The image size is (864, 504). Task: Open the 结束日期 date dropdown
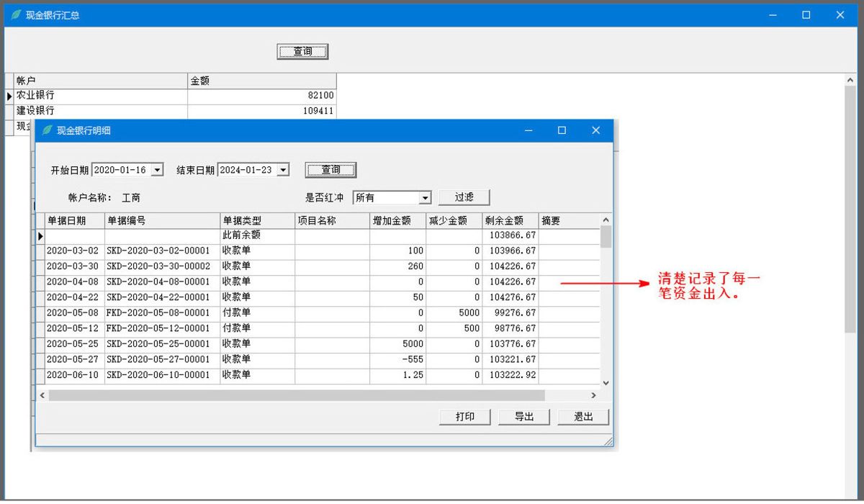tap(282, 170)
